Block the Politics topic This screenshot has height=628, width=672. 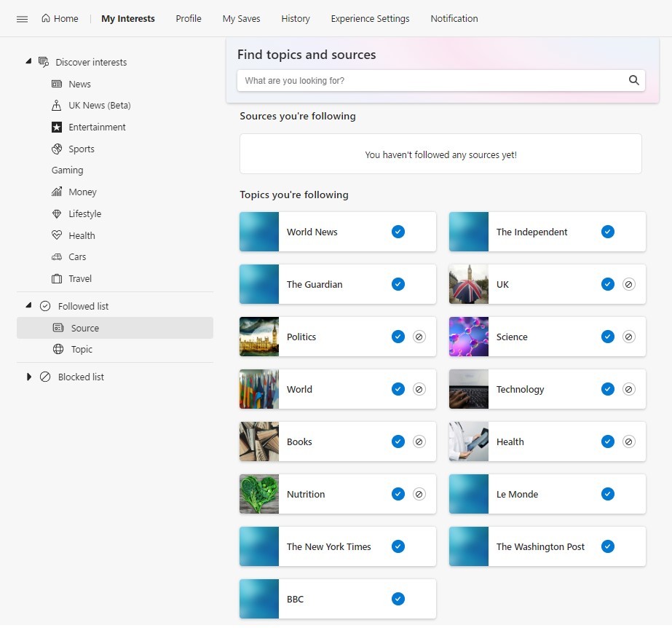coord(419,337)
